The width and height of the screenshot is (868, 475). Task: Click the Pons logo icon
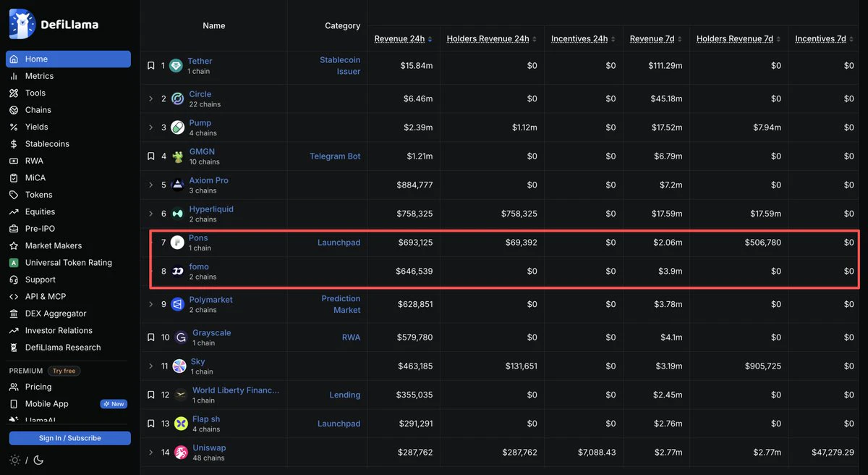[x=177, y=243]
